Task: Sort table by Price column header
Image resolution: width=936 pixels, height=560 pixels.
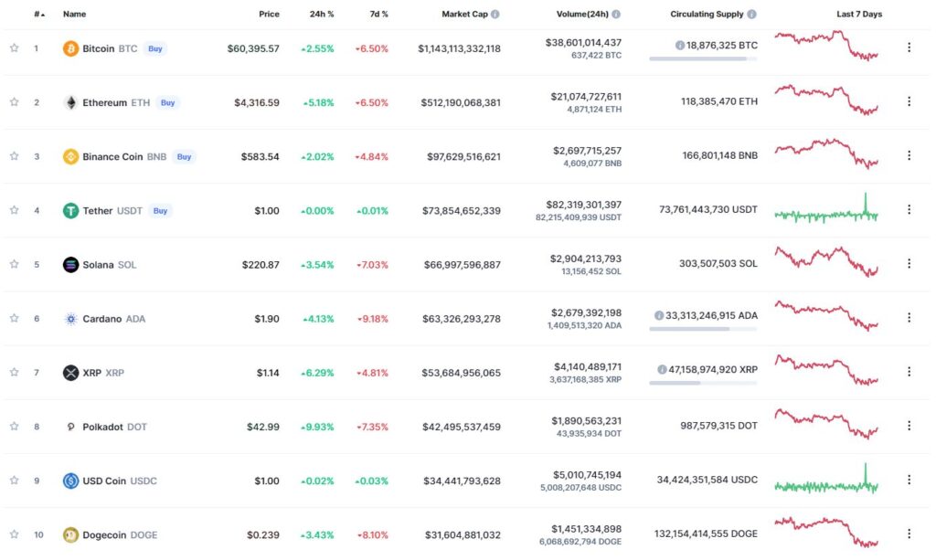Action: [269, 14]
